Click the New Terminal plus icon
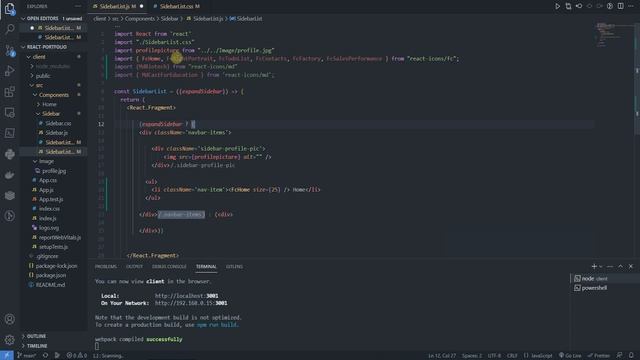The height and width of the screenshot is (360, 640). pyautogui.click(x=594, y=266)
